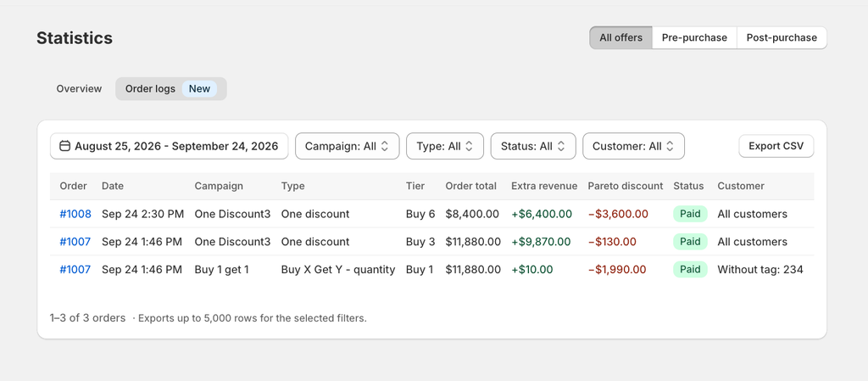
Task: Click the Order total column header
Action: [x=471, y=186]
